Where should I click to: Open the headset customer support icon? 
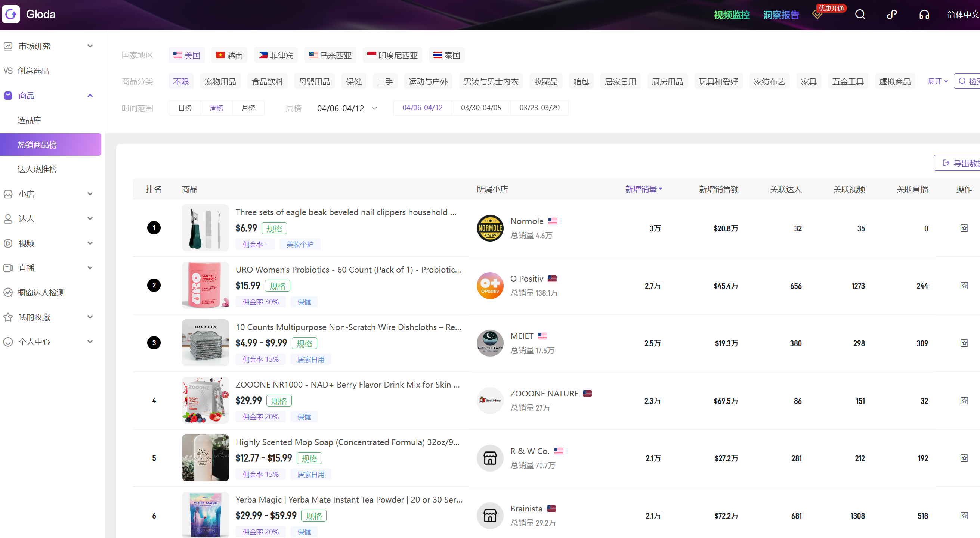click(924, 15)
